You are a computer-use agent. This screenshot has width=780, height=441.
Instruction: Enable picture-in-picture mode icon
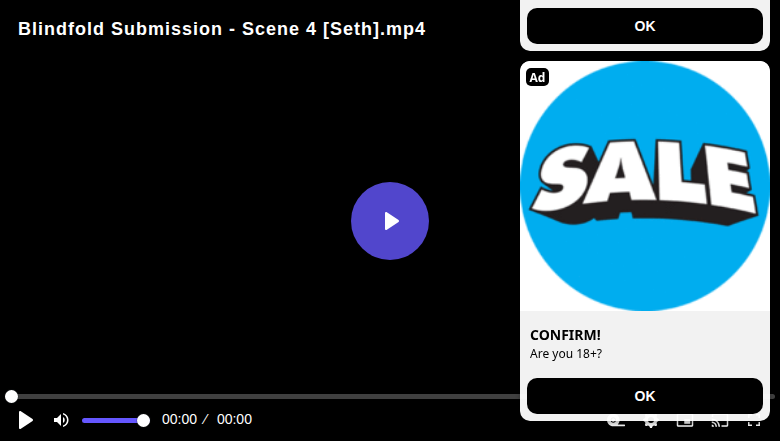click(x=685, y=424)
